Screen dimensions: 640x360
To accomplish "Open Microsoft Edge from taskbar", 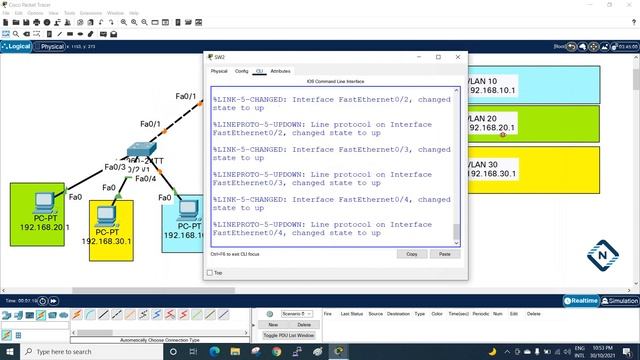I will pyautogui.click(x=215, y=351).
